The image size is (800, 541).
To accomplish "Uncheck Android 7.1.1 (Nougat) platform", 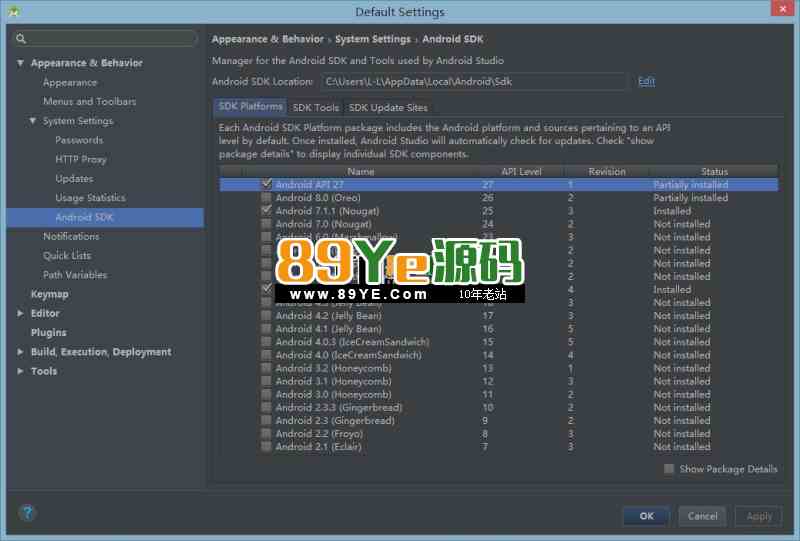I will tap(266, 211).
